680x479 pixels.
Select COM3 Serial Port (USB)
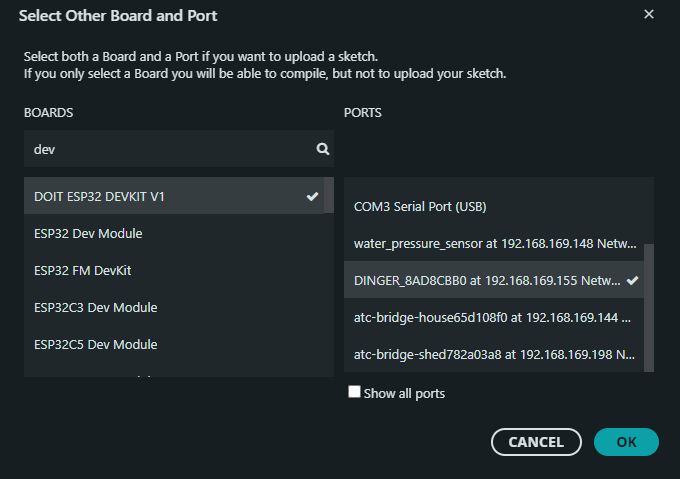click(420, 206)
